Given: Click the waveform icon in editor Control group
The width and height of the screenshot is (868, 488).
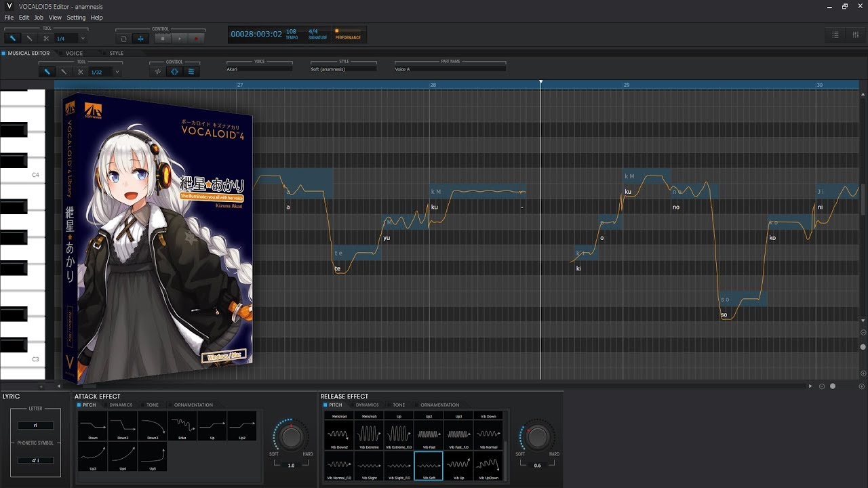Looking at the screenshot, I should (158, 71).
